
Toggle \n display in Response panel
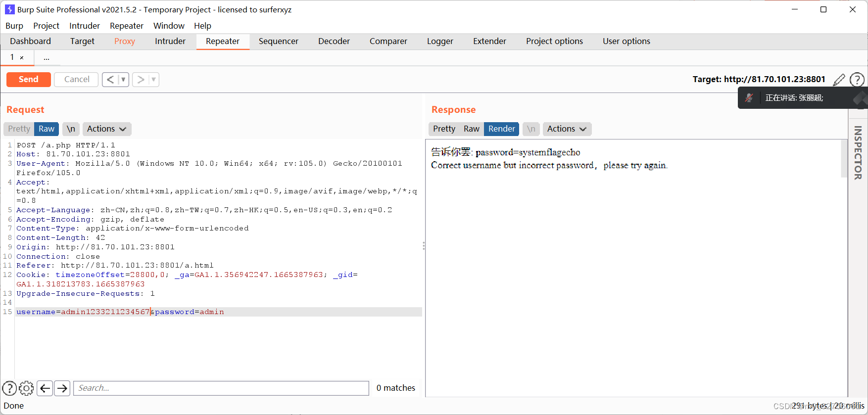click(531, 129)
